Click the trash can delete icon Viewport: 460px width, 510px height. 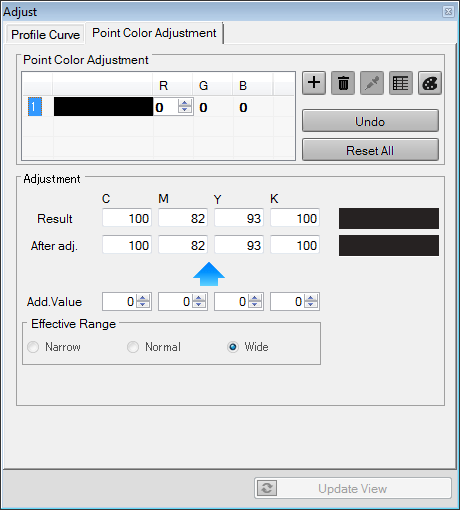pyautogui.click(x=343, y=83)
